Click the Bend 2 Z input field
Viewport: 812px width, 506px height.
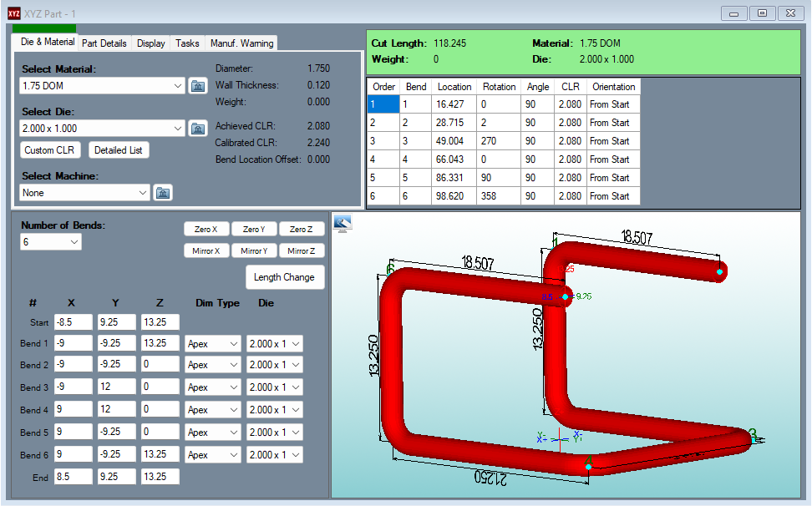click(x=160, y=364)
